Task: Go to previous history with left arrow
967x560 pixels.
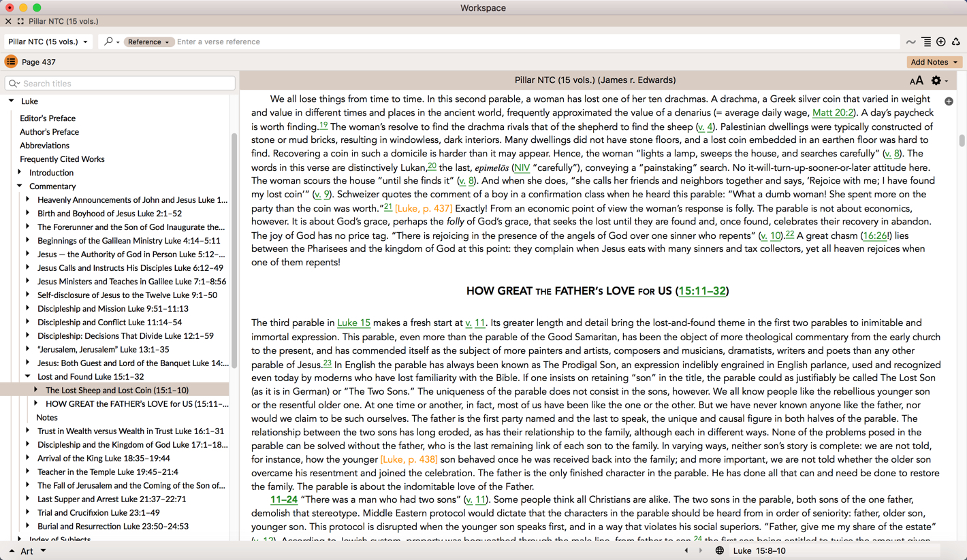Action: tap(686, 550)
